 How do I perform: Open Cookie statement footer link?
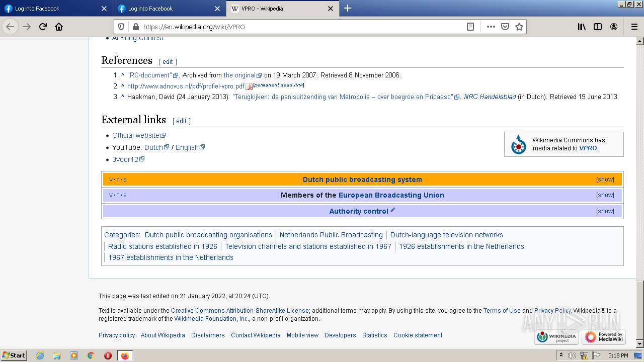[x=418, y=335]
